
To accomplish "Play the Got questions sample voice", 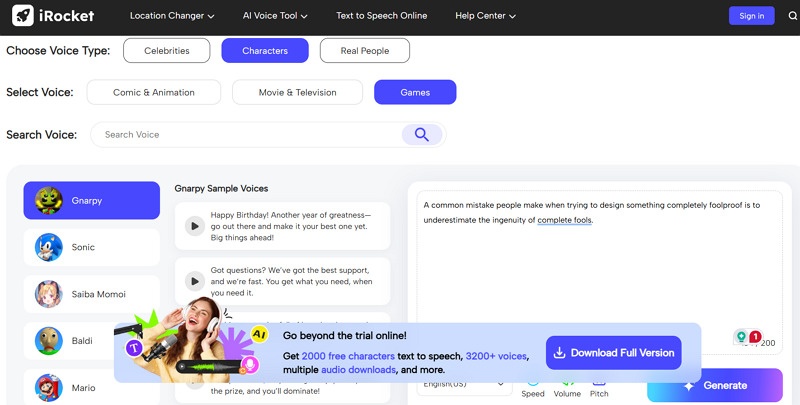I will (194, 281).
